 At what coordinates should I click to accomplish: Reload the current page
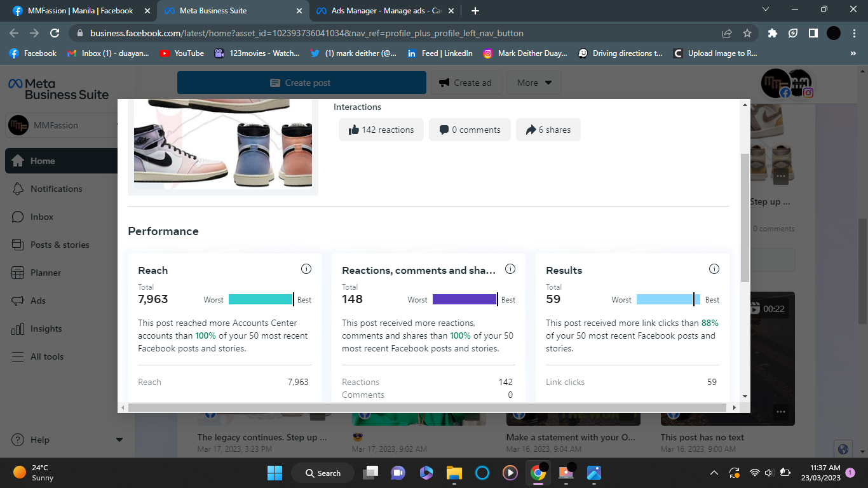(55, 33)
